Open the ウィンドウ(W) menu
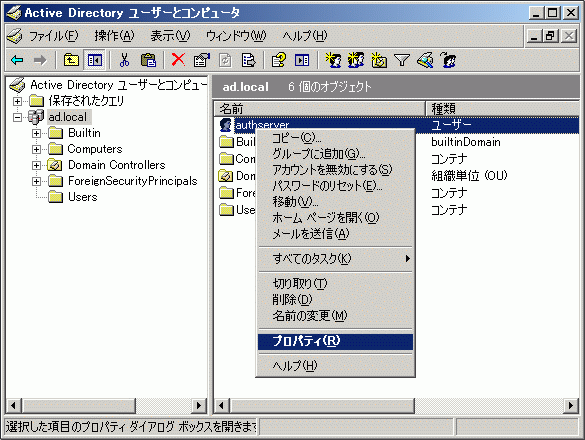585x440 pixels. (236, 36)
